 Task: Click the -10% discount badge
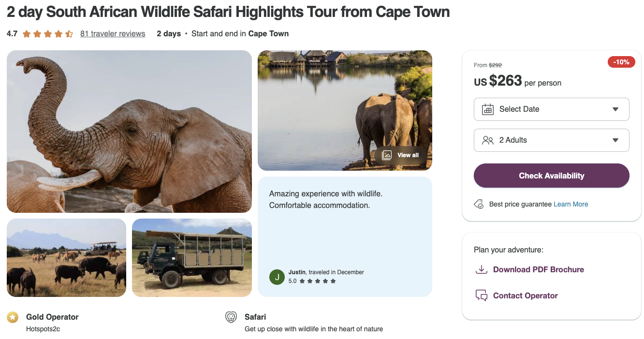click(621, 62)
